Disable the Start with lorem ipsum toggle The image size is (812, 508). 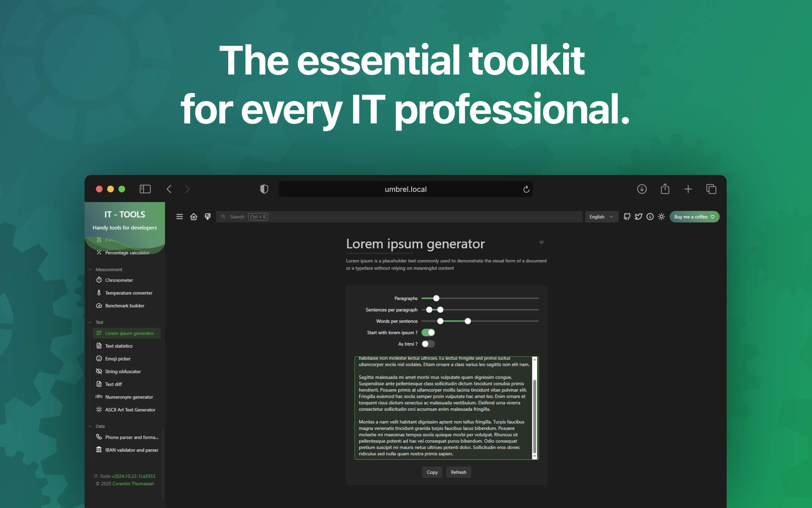pos(428,332)
